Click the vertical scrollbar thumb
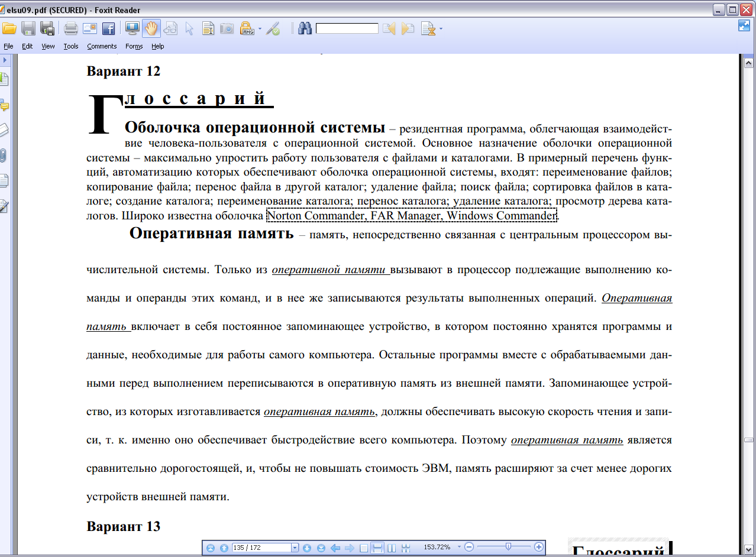Viewport: 756px width, 557px height. click(748, 440)
